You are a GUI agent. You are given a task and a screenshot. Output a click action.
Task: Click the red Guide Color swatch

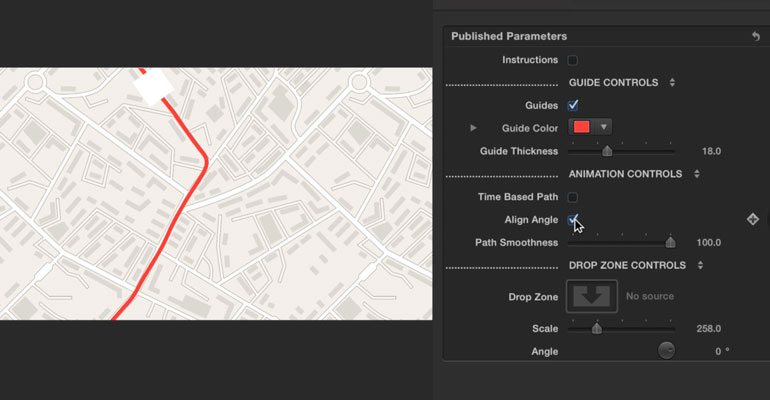coord(582,127)
